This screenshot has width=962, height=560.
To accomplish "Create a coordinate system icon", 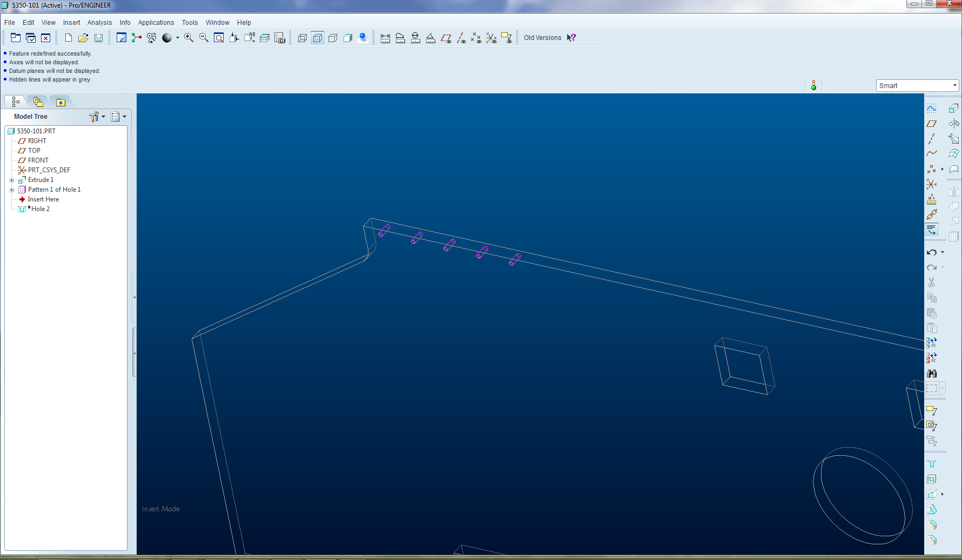I will pyautogui.click(x=932, y=184).
